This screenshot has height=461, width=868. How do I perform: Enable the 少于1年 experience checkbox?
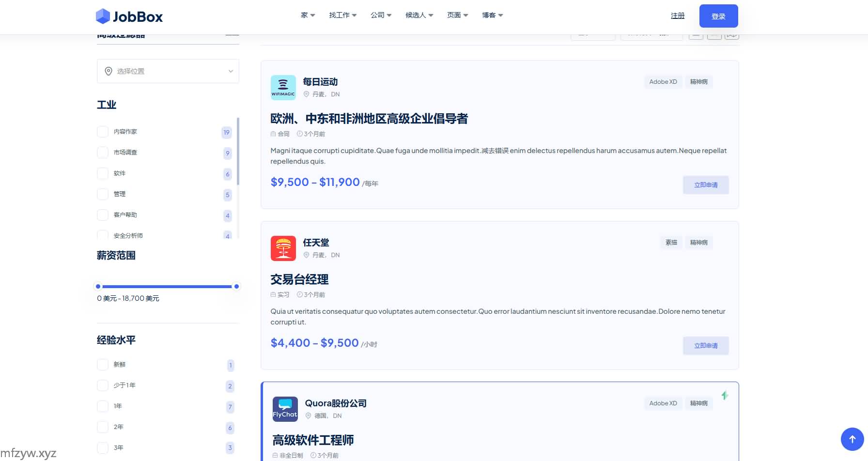103,385
